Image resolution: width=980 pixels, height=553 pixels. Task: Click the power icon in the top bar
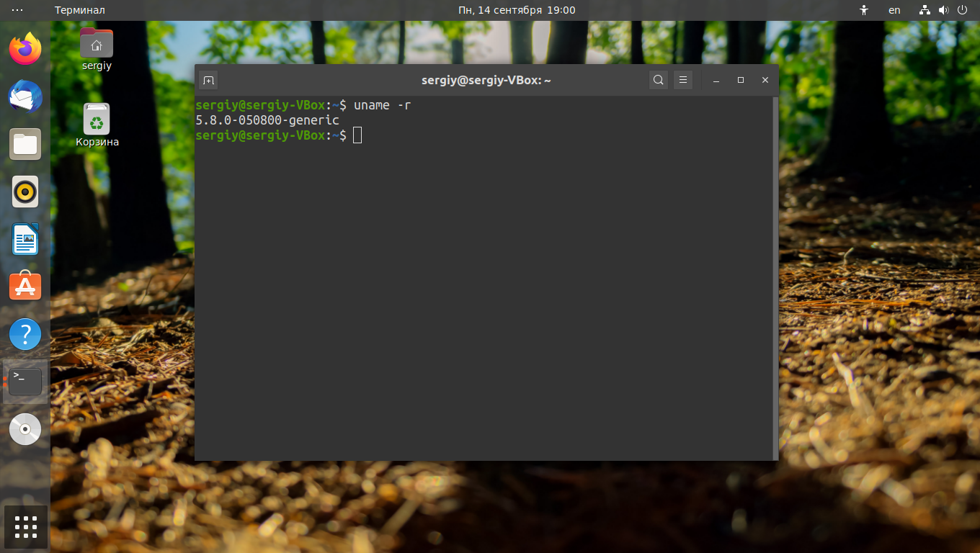(963, 10)
